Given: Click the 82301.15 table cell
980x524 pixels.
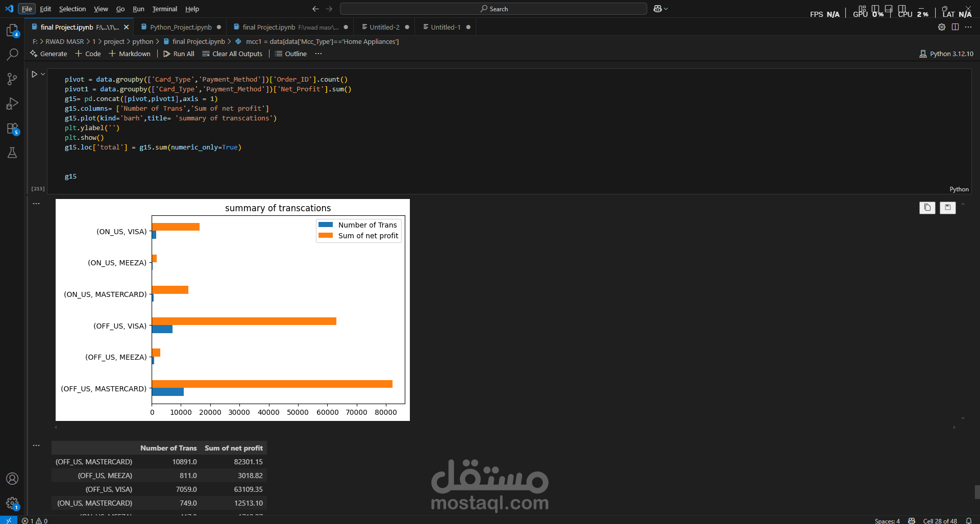Looking at the screenshot, I should coord(248,462).
